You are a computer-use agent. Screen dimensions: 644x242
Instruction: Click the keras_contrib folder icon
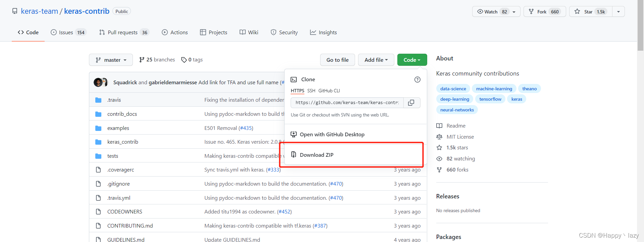pyautogui.click(x=98, y=142)
